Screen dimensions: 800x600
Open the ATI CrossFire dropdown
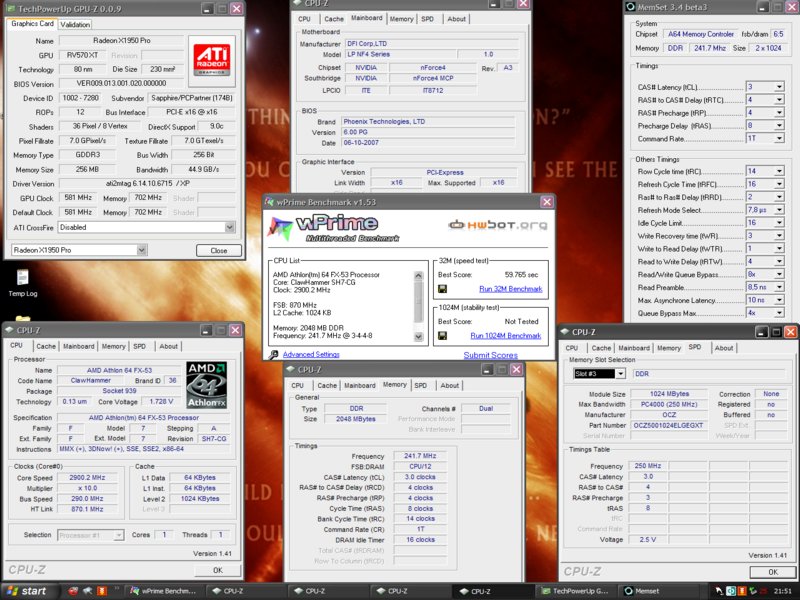(x=230, y=227)
